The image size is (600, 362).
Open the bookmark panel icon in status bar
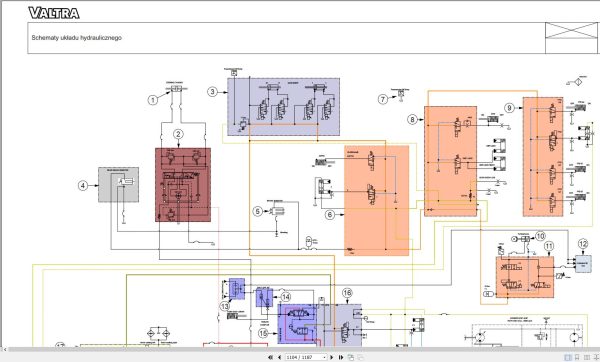tap(577, 357)
